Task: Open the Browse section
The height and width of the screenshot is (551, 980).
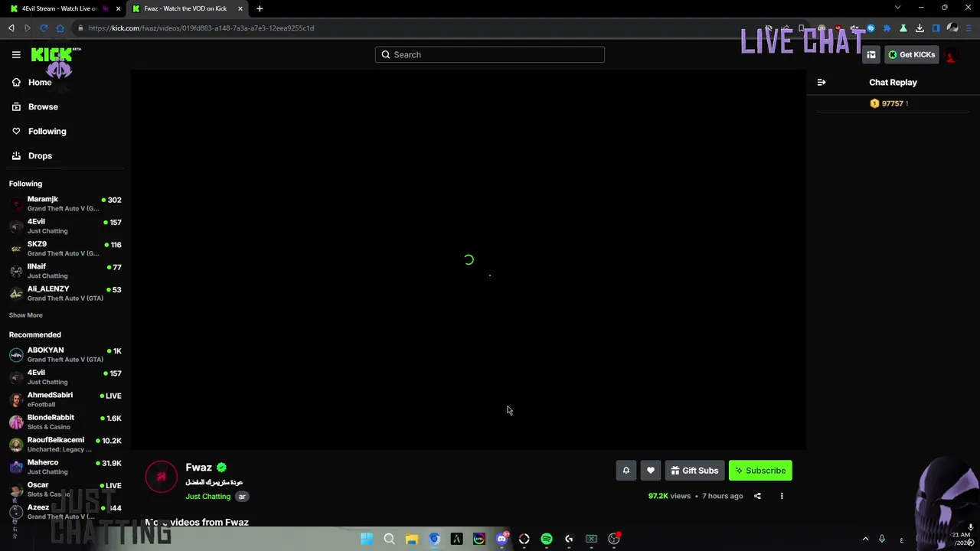Action: (34, 106)
